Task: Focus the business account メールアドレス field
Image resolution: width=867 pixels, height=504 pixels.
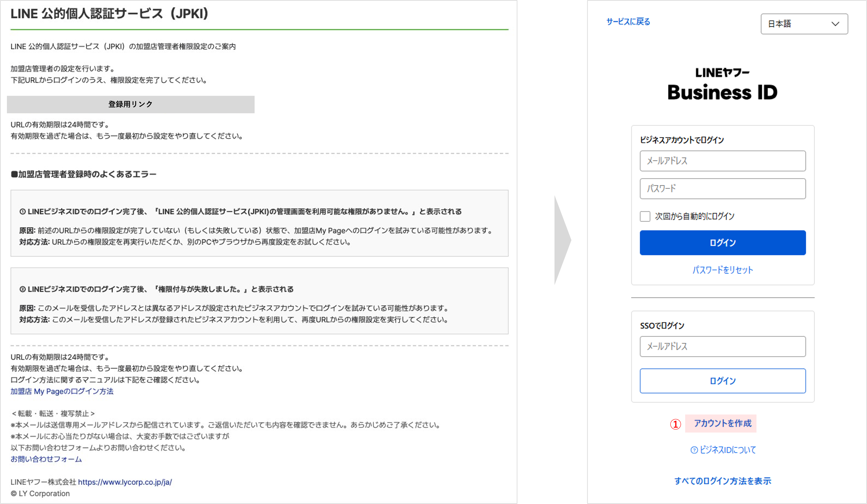Action: [x=723, y=161]
